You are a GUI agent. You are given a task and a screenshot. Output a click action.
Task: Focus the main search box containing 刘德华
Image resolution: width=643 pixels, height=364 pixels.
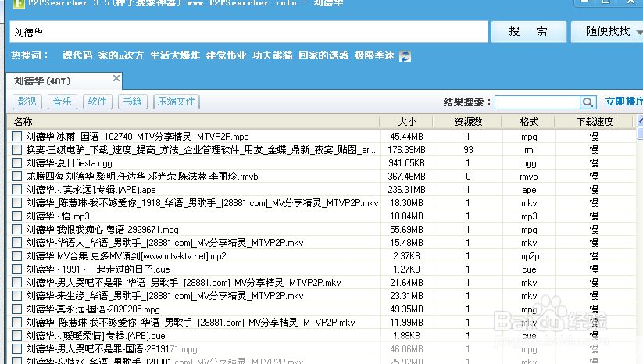pos(248,32)
